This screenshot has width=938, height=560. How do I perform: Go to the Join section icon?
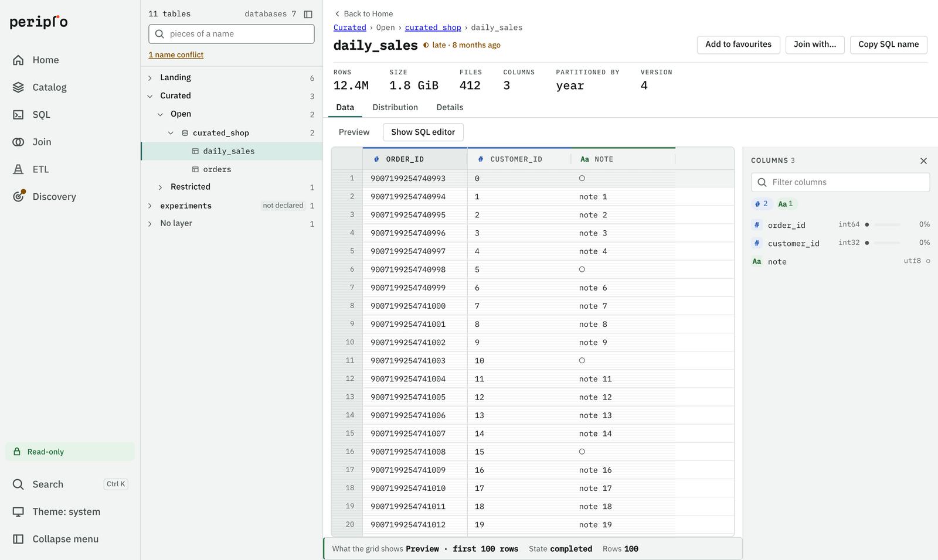pyautogui.click(x=18, y=142)
